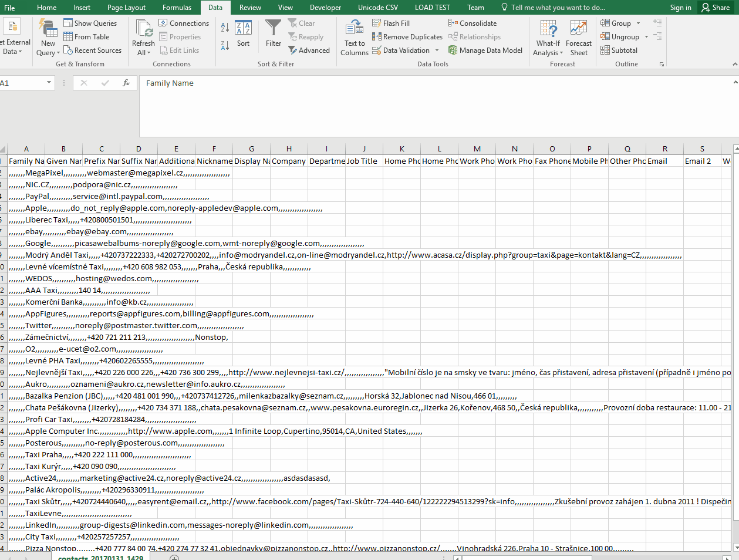
Task: Click the vertical scrollbar up arrow
Action: pos(736,150)
